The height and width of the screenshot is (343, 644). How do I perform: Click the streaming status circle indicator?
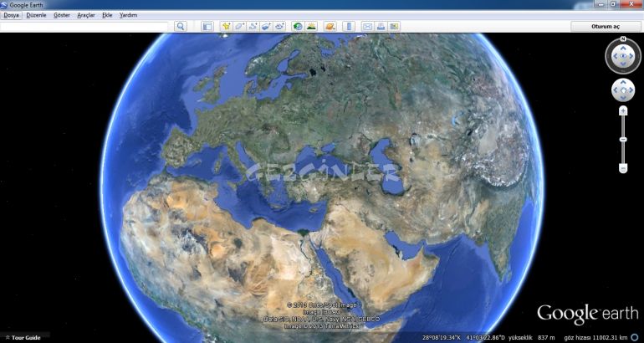click(635, 338)
